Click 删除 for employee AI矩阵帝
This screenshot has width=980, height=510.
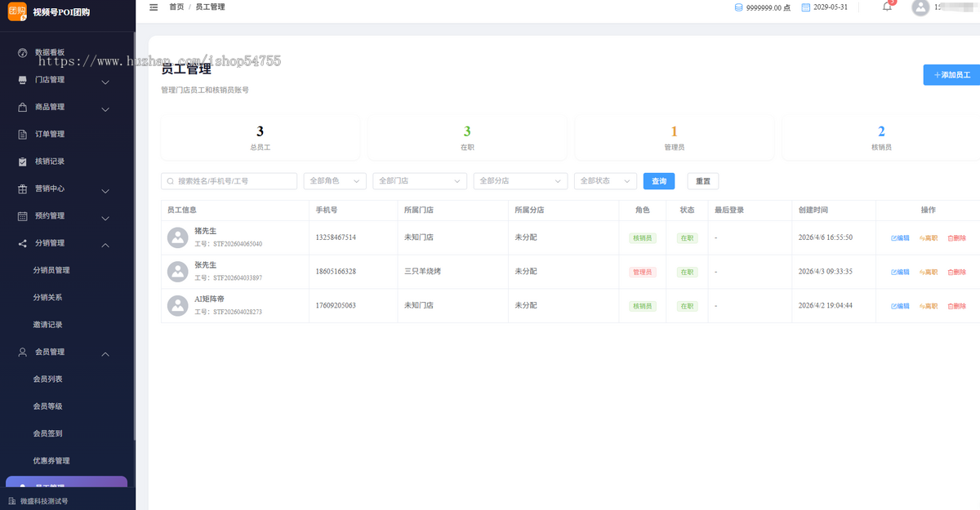(957, 306)
